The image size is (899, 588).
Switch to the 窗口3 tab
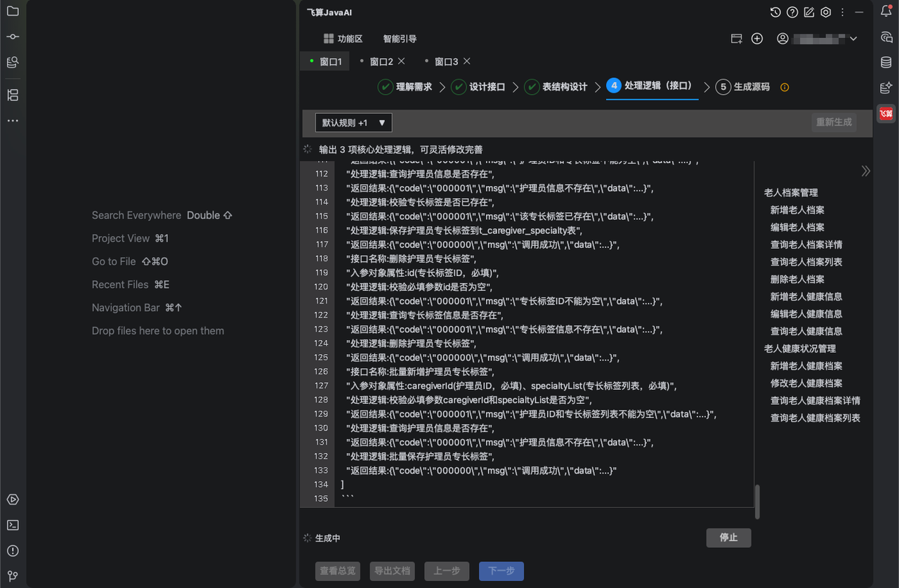pos(446,62)
